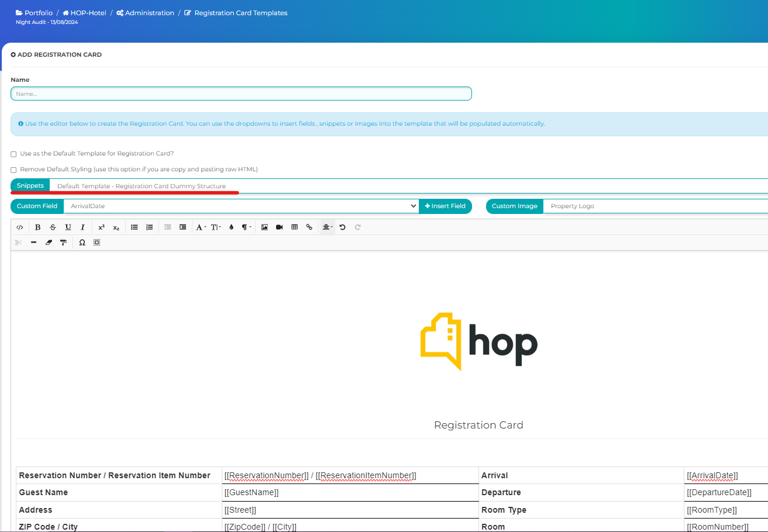Click the Night Audit date text
Viewport: 768px width, 532px height.
[47, 22]
